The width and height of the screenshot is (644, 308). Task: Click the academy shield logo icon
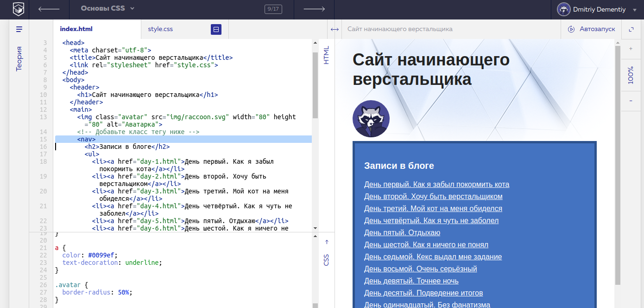click(x=18, y=9)
